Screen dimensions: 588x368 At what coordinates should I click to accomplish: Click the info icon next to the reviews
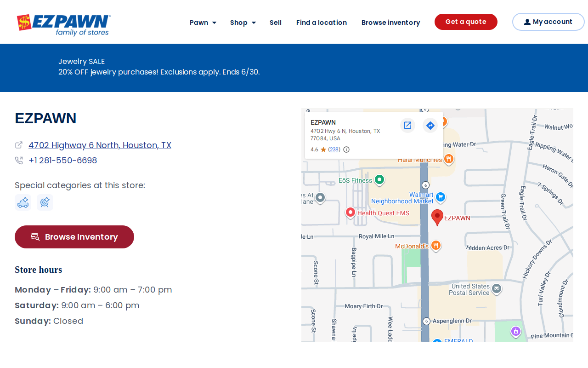pos(346,149)
